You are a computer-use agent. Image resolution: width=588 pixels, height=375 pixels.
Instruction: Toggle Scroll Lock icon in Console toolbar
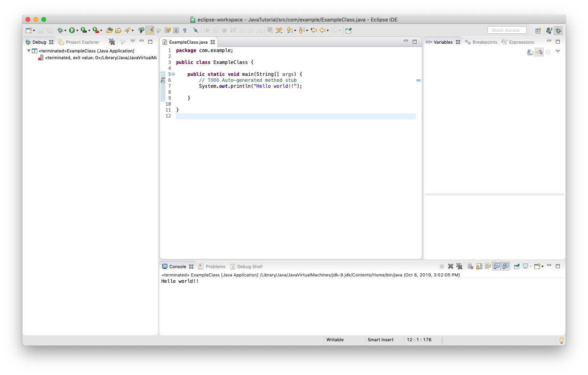tap(479, 267)
